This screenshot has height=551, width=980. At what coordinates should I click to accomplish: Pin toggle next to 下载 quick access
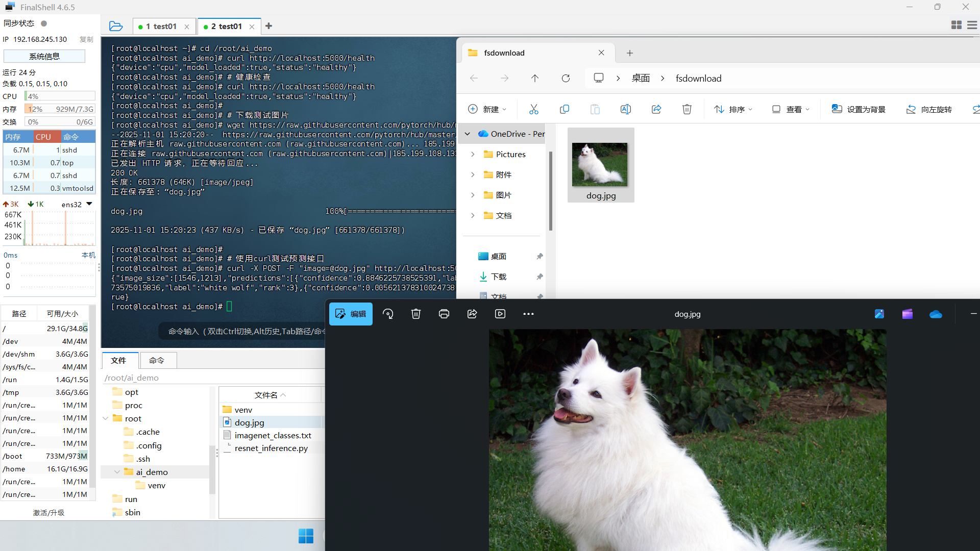coord(540,277)
